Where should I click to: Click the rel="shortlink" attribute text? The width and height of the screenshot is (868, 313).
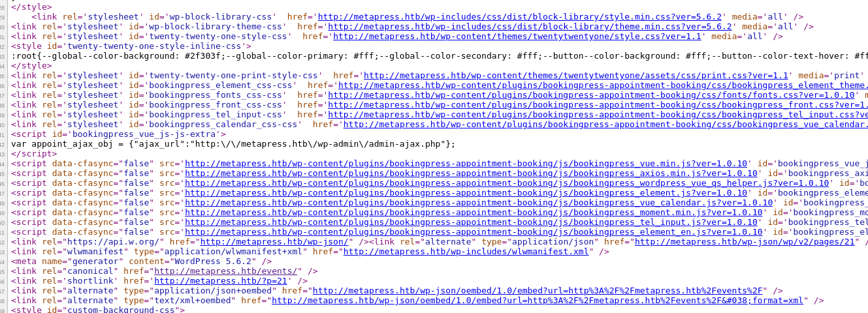(x=80, y=281)
